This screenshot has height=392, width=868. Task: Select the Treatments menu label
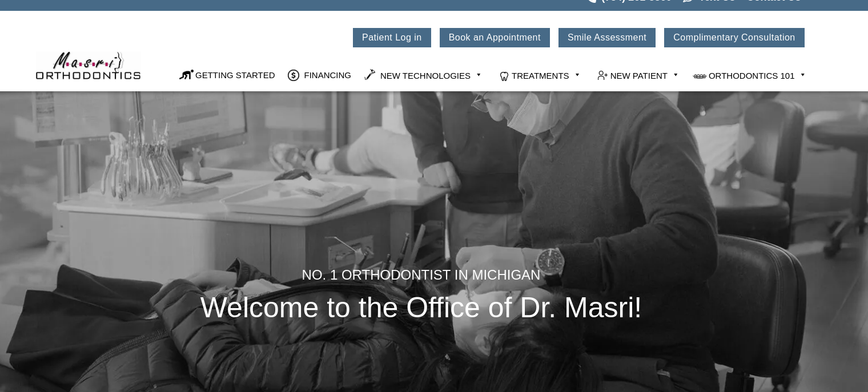(x=540, y=76)
